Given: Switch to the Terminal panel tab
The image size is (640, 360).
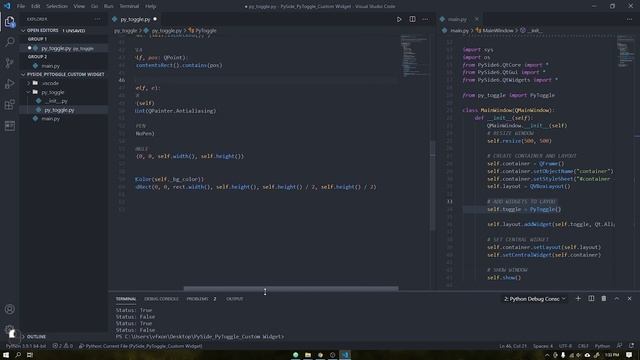Looking at the screenshot, I should coord(126,299).
